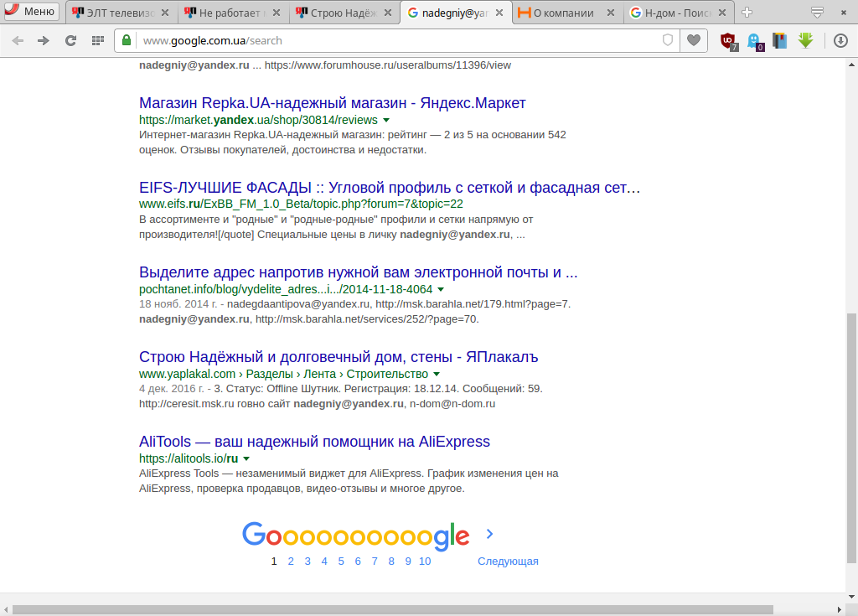Open the downloads panel icon

pos(840,40)
